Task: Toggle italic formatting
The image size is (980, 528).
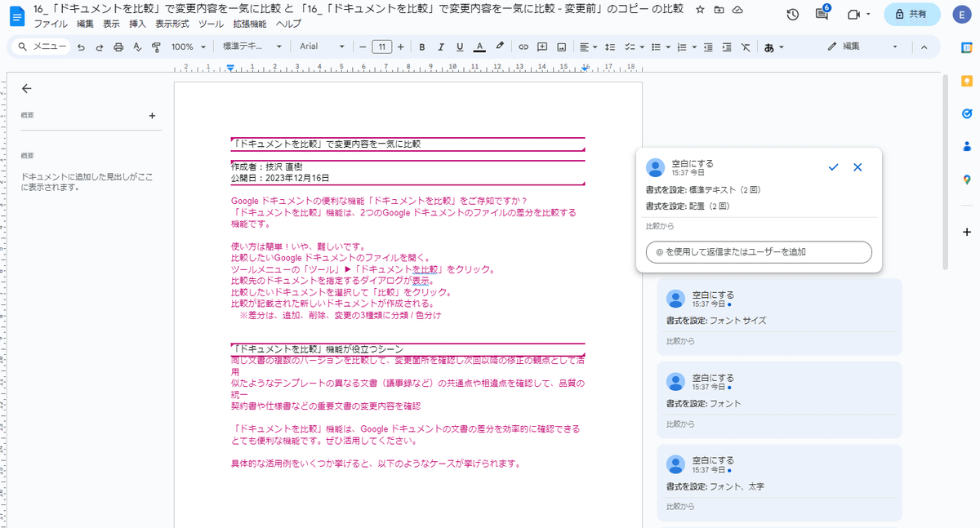Action: point(441,47)
